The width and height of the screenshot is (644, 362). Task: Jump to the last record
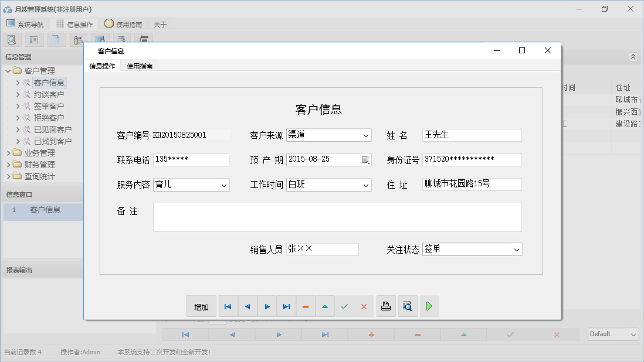pyautogui.click(x=286, y=306)
